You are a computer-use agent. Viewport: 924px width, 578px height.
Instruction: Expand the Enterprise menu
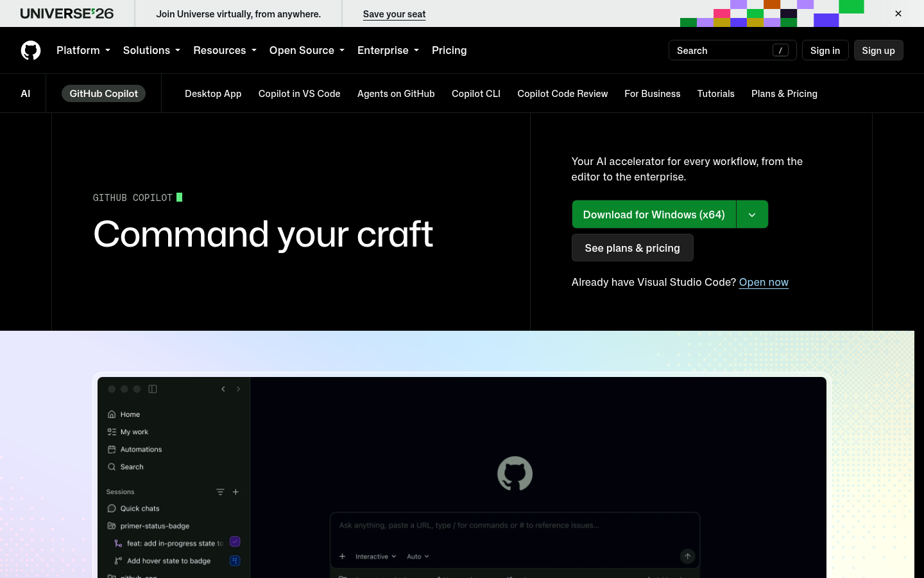pos(388,50)
